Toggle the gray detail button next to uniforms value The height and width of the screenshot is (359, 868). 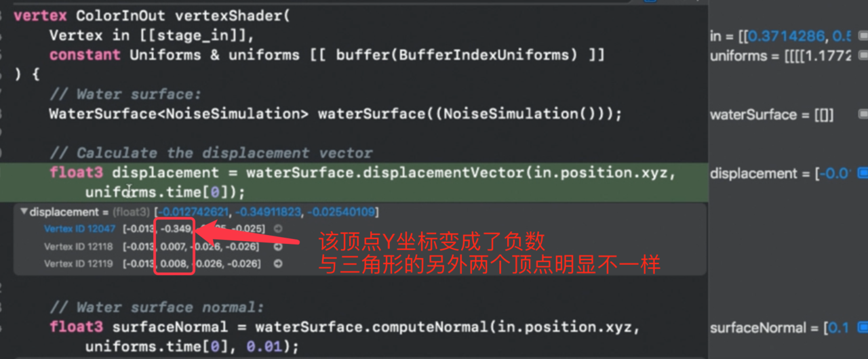pyautogui.click(x=863, y=56)
